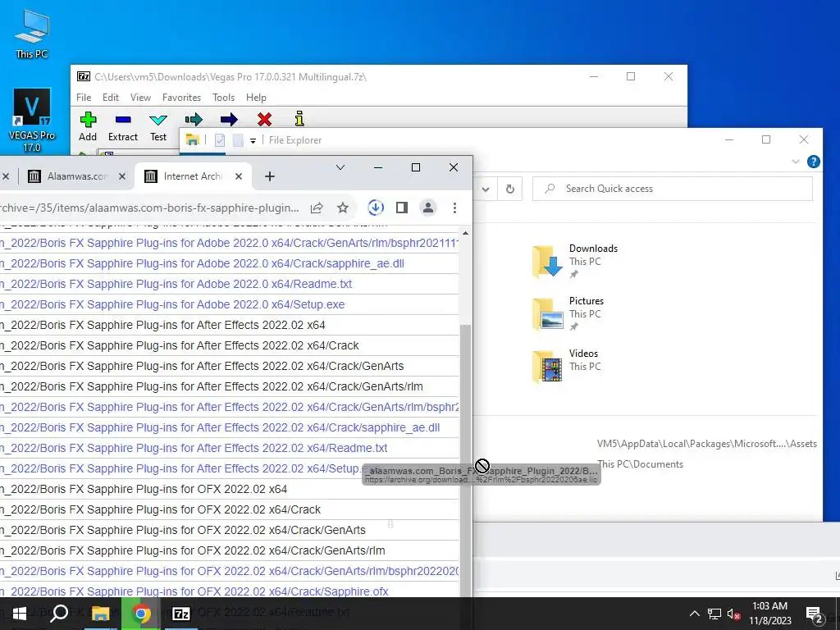Click the Move arrow icon in 7-Zip
The width and height of the screenshot is (840, 630).
coord(229,120)
